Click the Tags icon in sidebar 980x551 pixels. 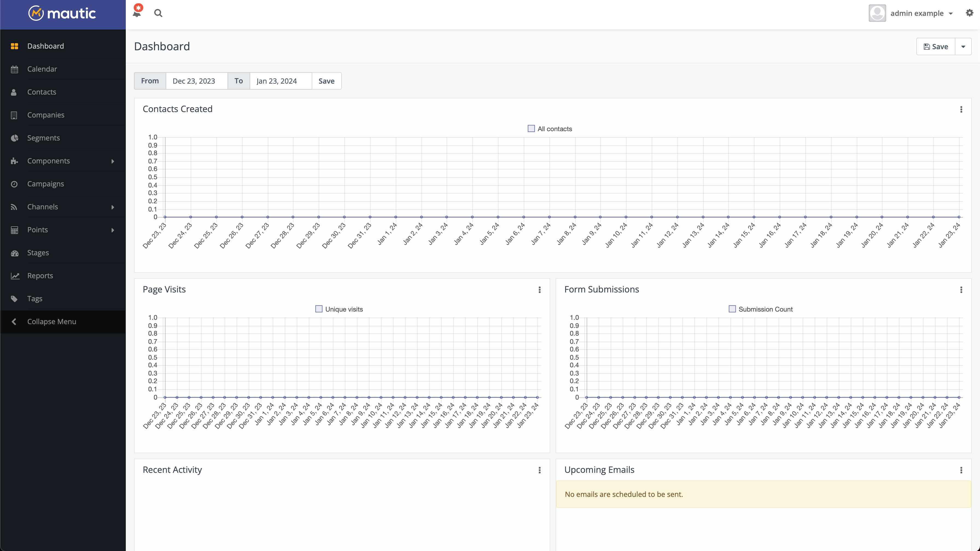tap(14, 298)
